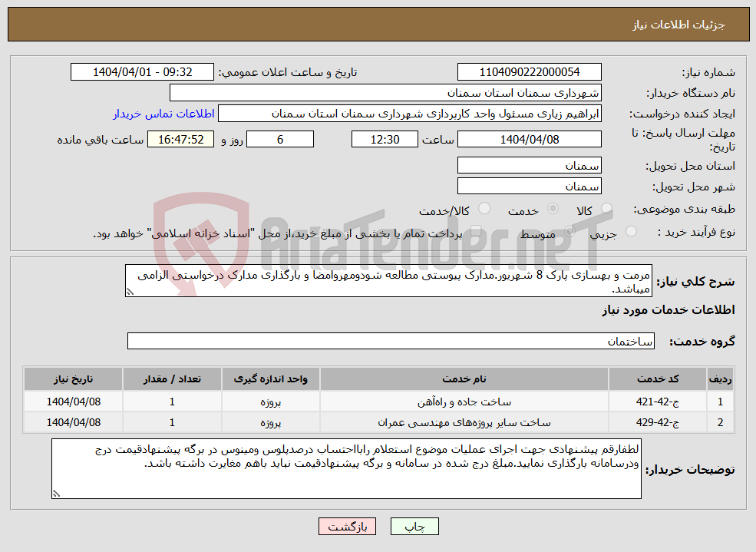Click the ساعت باقی مانده label
Screen dimensions: 756x552
(101, 140)
